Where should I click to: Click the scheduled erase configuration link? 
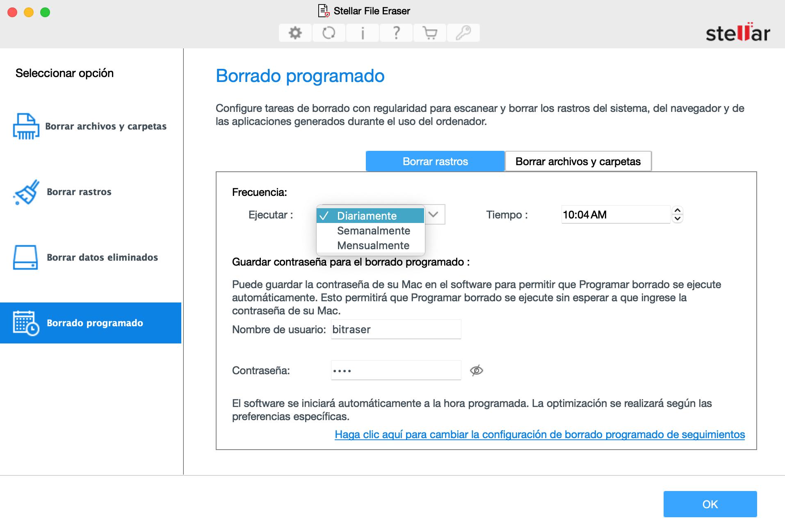click(x=540, y=434)
